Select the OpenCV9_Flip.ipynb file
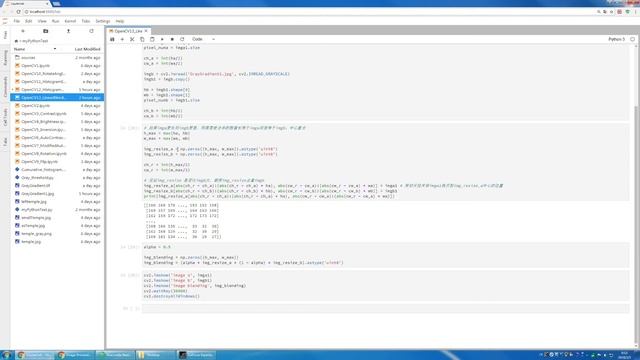Screen dimensions: 640x360 tap(57, 162)
